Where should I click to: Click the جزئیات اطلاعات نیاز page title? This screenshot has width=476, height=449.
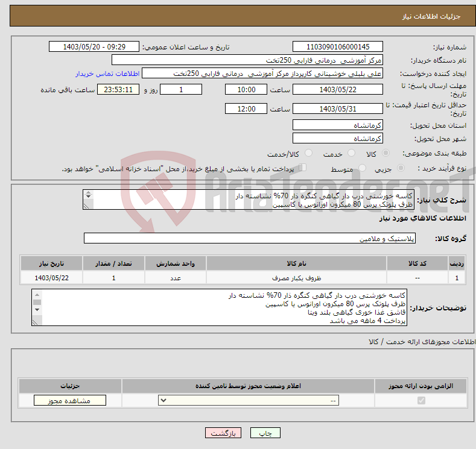(x=431, y=16)
